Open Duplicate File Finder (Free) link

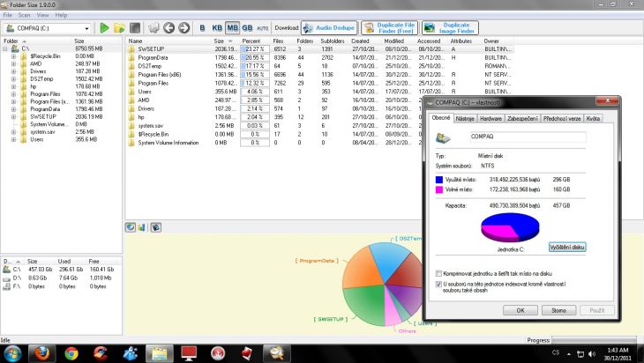(390, 28)
